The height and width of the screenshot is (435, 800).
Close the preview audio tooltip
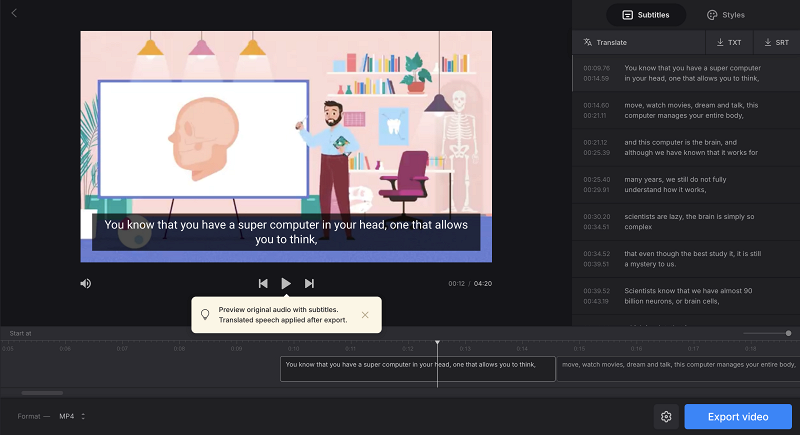pyautogui.click(x=365, y=315)
